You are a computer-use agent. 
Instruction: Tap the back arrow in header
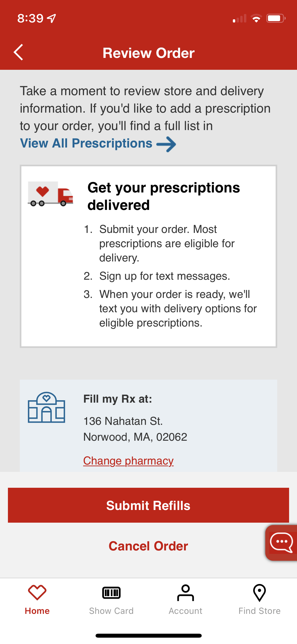click(x=18, y=52)
